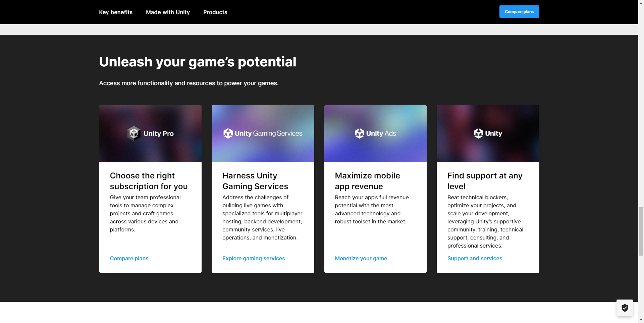
Task: Click the blue Compare plans button
Action: coord(519,12)
